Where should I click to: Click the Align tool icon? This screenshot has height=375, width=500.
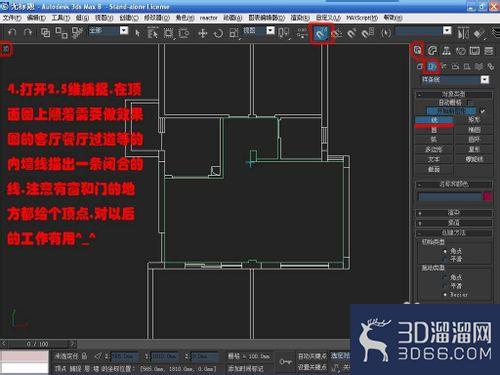[479, 33]
